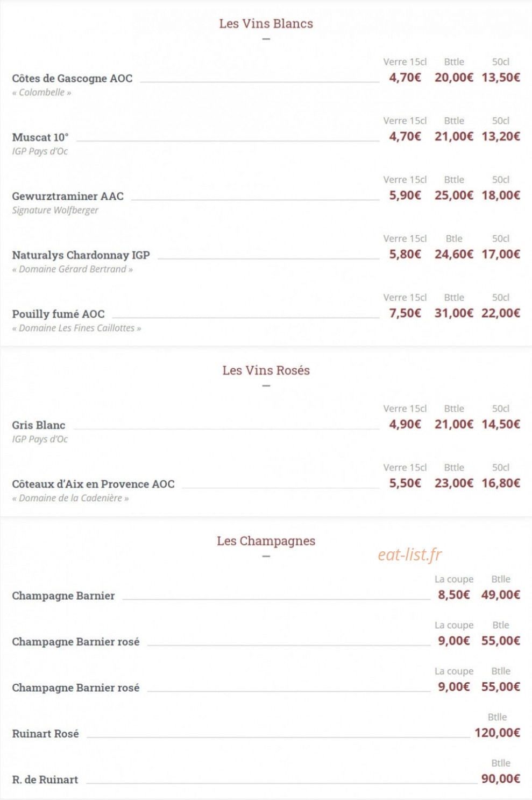
Task: Click the Muscat 10° item
Action: (40, 137)
